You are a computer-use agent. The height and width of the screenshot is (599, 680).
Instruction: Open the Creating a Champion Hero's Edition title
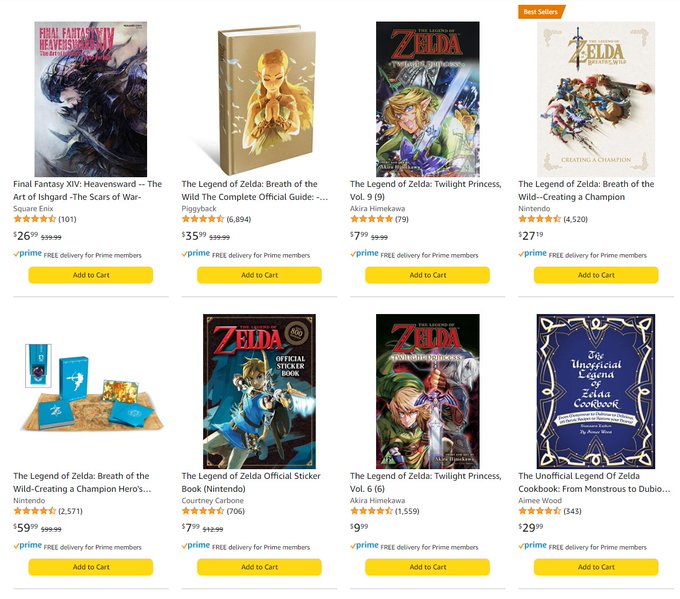(82, 482)
